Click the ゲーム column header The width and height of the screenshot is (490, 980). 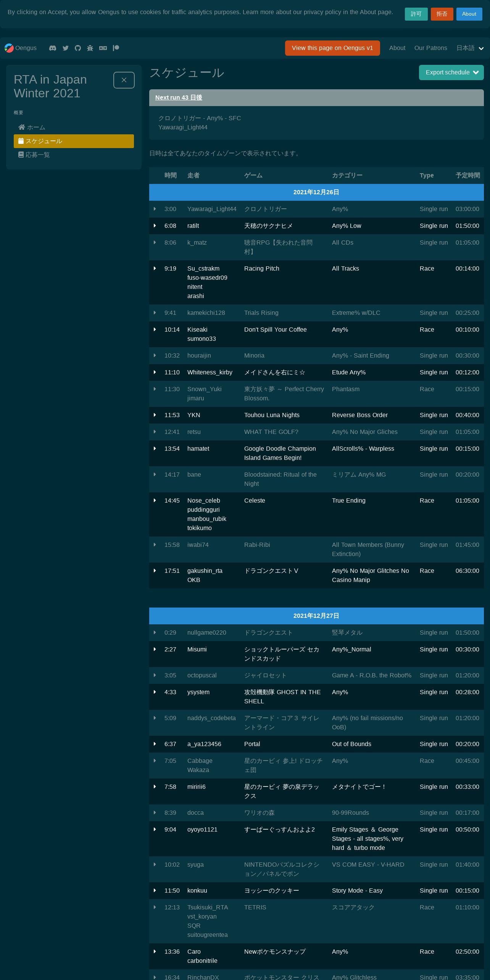[253, 176]
